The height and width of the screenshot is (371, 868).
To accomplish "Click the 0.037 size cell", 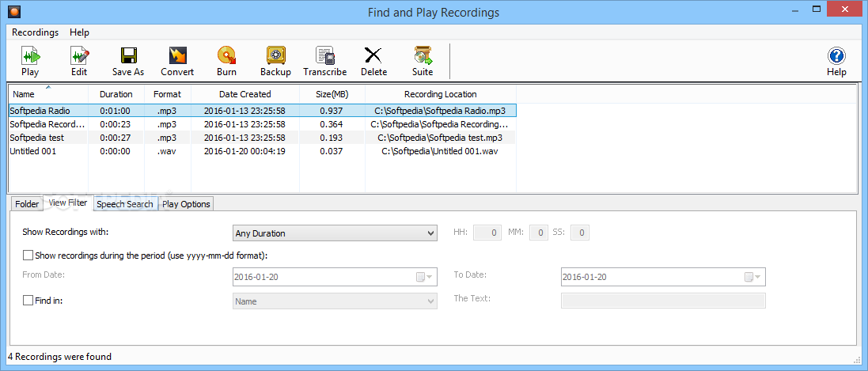I will tap(331, 151).
